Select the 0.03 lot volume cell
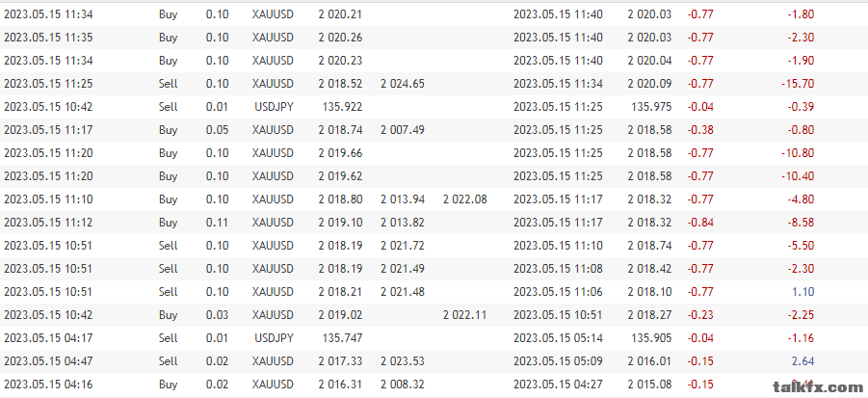The width and height of the screenshot is (868, 398). click(x=217, y=315)
